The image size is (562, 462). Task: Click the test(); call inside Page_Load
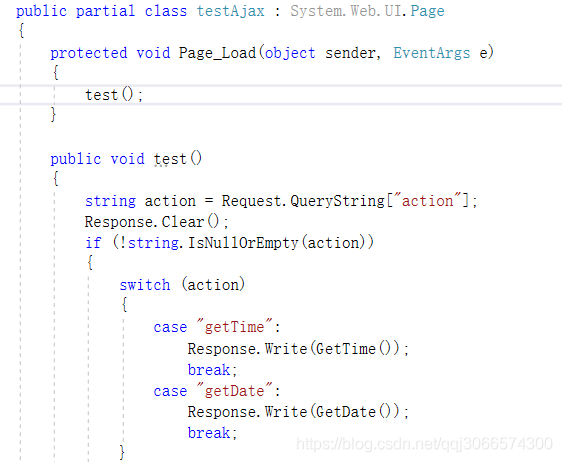tap(114, 95)
